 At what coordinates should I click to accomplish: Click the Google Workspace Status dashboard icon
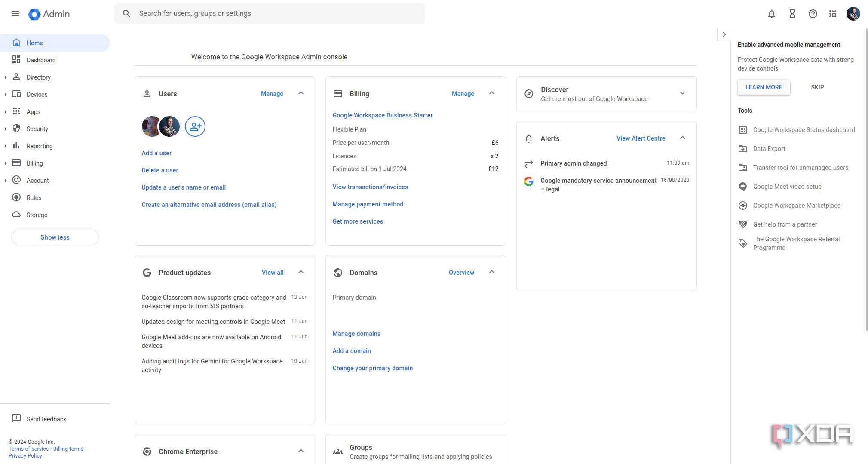tap(743, 130)
